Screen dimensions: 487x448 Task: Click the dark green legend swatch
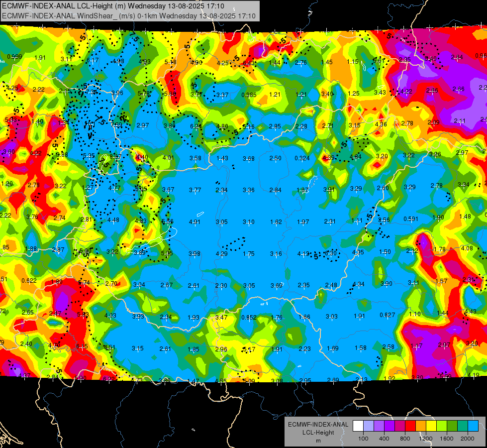point(452,426)
